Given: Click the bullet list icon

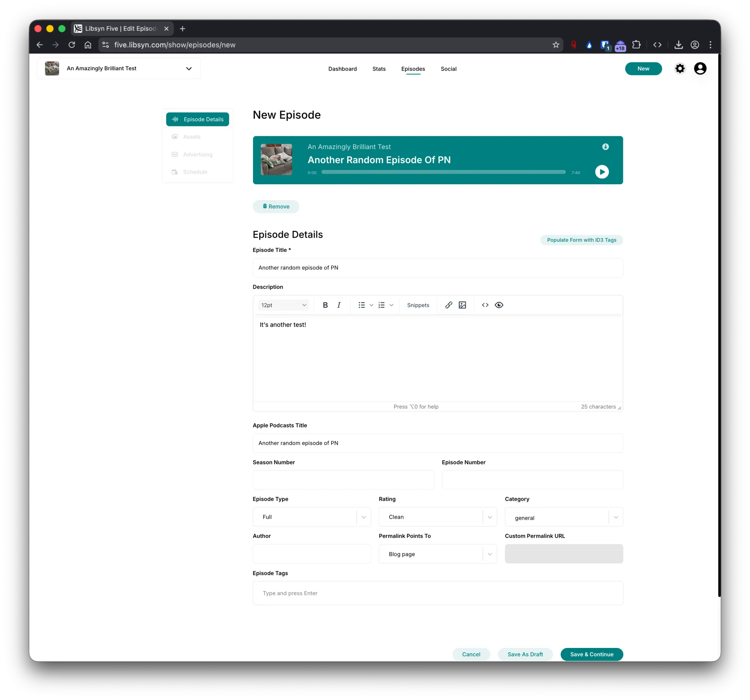Looking at the screenshot, I should pos(361,305).
